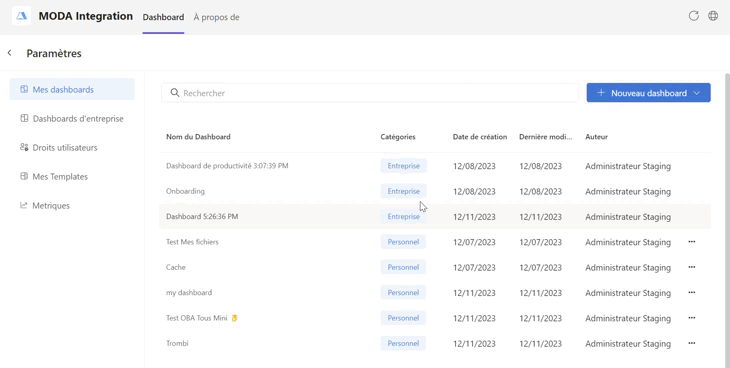Click Entreprise tag on Onboarding row
The image size is (730, 368).
click(x=404, y=191)
